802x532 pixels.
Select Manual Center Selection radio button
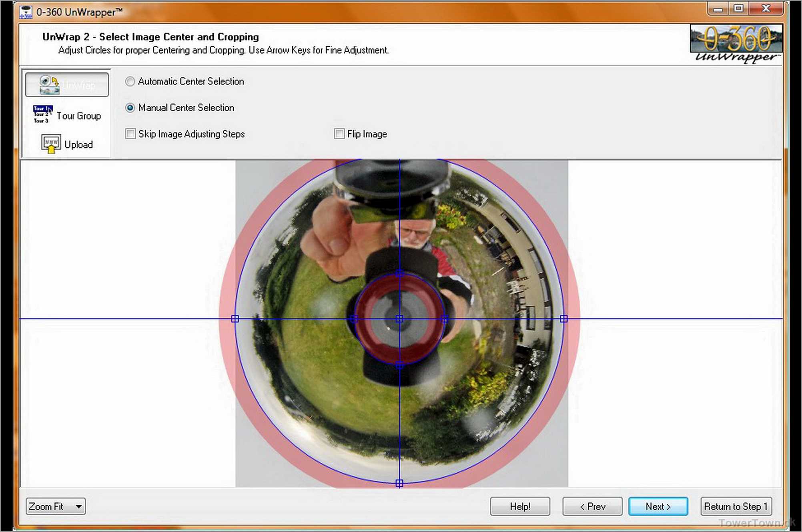[x=130, y=108]
